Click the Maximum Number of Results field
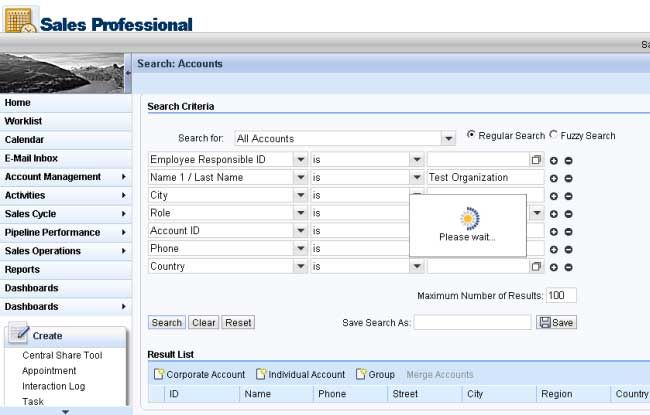This screenshot has width=650, height=415. [x=561, y=296]
